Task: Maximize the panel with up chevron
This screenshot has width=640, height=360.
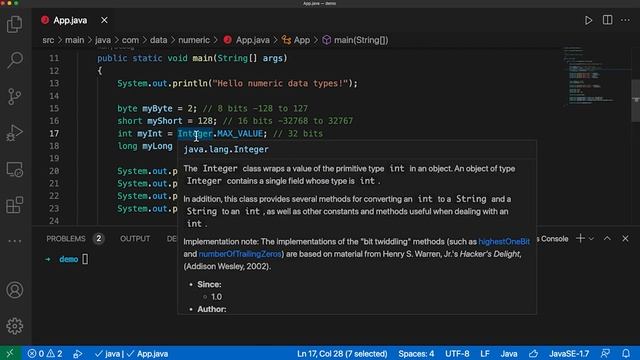Action: 607,238
